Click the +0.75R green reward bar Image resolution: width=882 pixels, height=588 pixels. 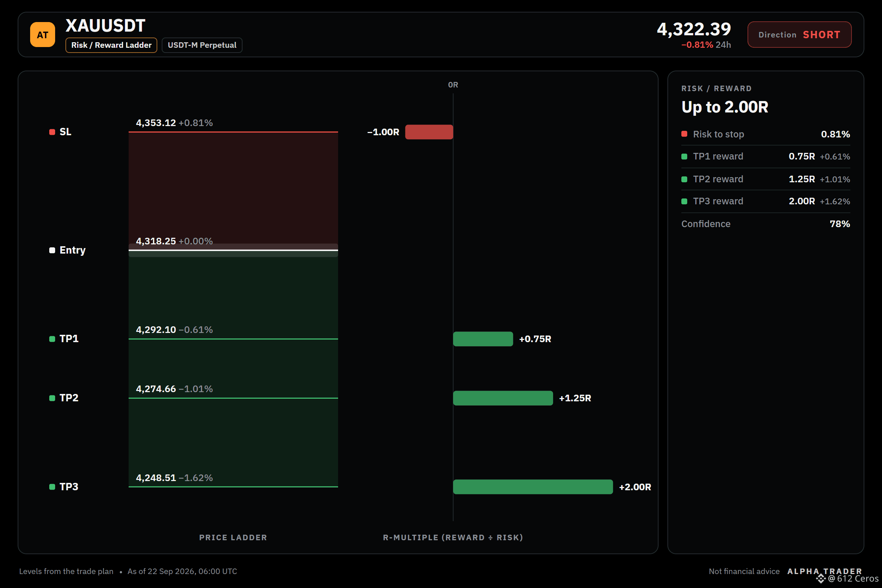(x=483, y=339)
